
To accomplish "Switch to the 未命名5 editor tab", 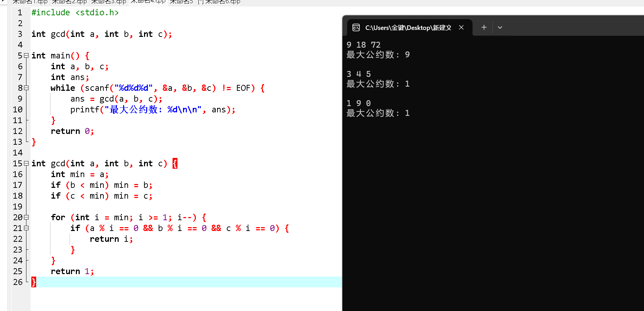I will point(181,2).
